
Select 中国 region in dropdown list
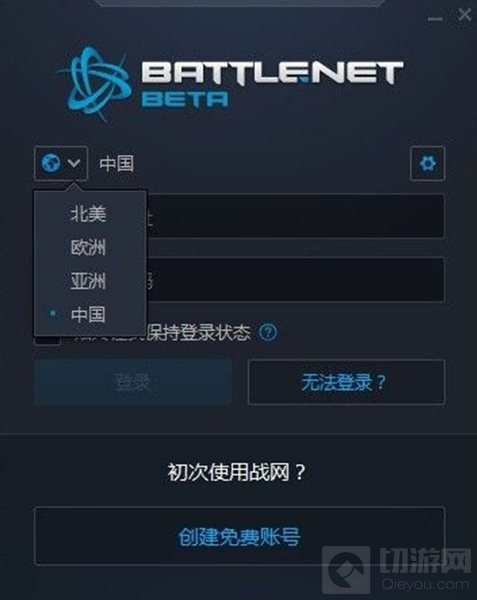[x=90, y=315]
